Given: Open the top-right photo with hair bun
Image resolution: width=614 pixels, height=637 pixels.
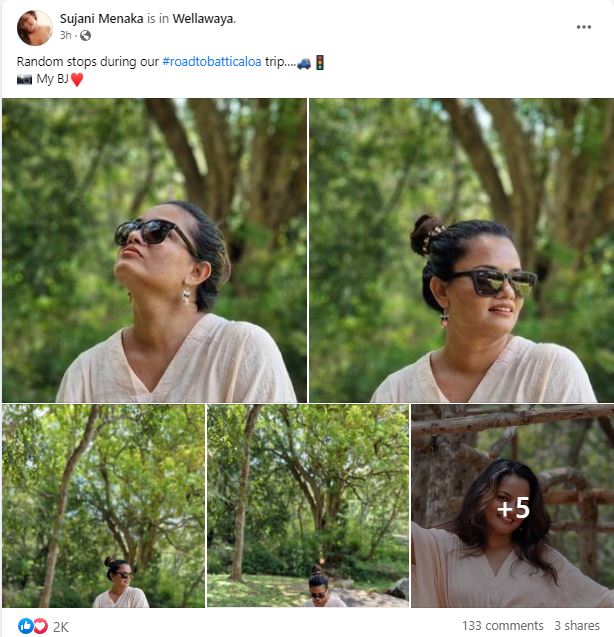Looking at the screenshot, I should [461, 250].
